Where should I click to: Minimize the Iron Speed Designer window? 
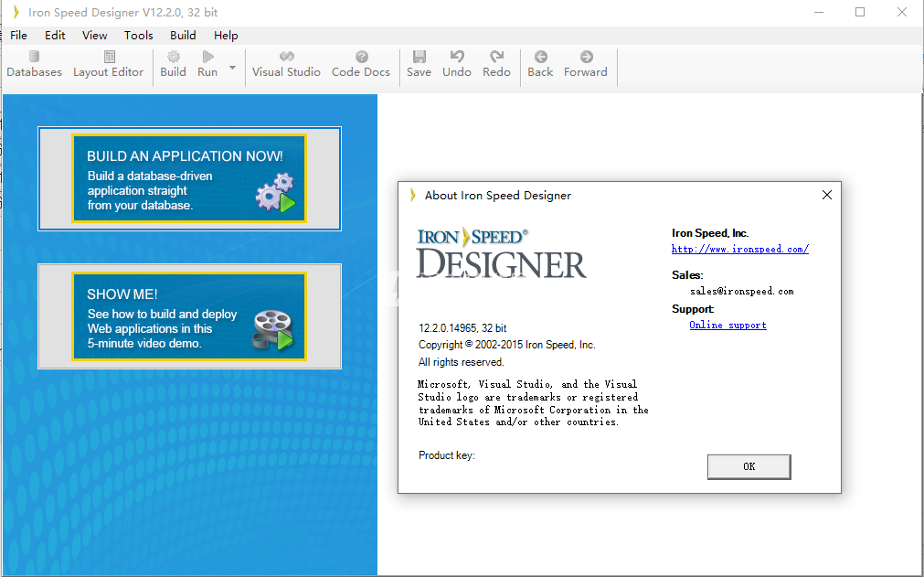pyautogui.click(x=819, y=13)
